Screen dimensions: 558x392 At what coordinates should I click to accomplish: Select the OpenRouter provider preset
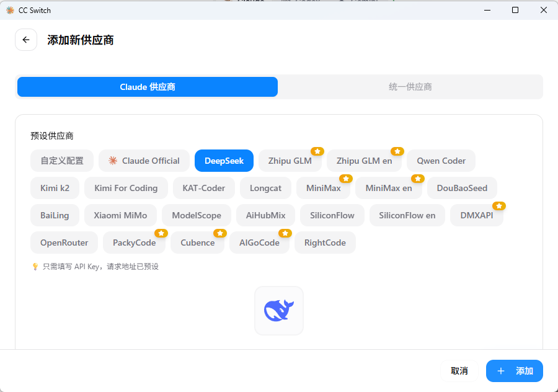tap(64, 243)
